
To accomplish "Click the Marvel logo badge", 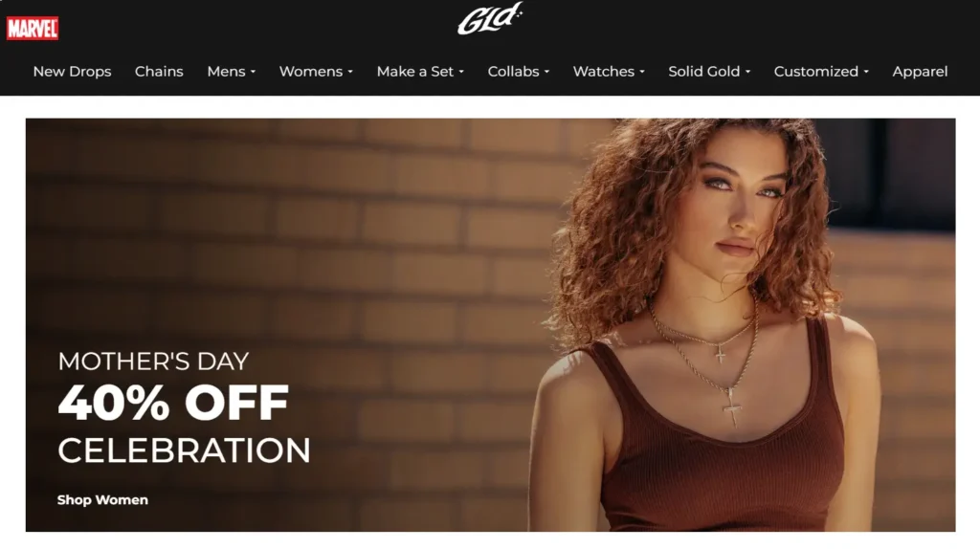I will [33, 28].
